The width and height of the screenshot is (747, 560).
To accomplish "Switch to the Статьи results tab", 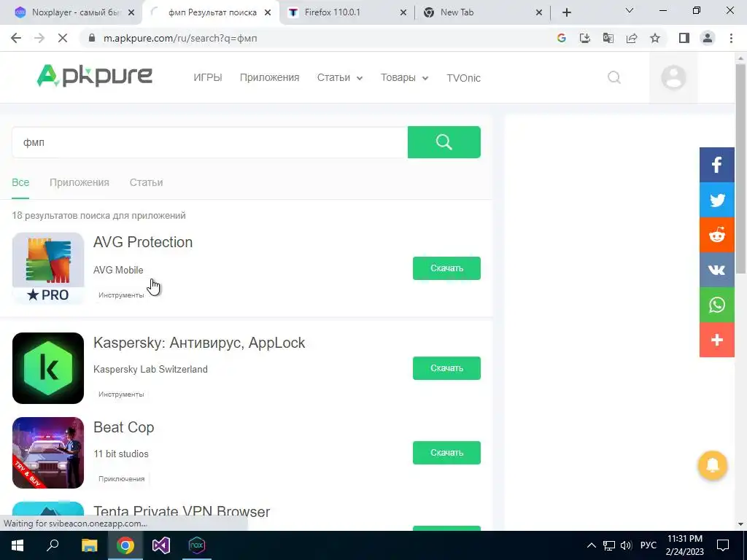I will (146, 182).
